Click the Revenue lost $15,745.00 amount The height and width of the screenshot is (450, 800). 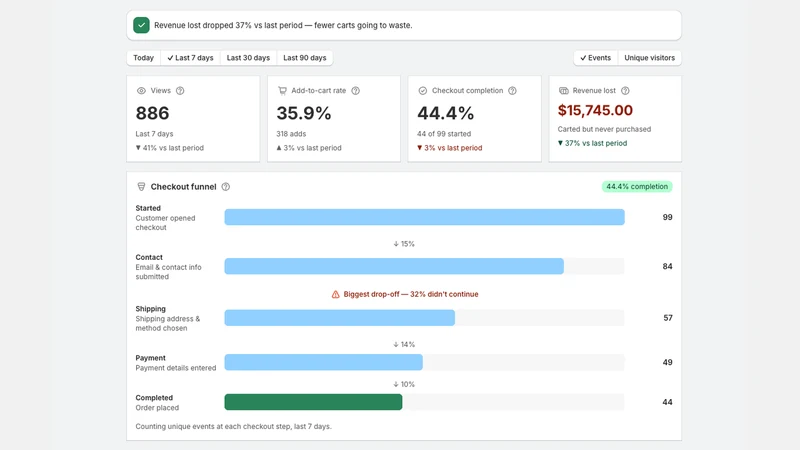595,110
